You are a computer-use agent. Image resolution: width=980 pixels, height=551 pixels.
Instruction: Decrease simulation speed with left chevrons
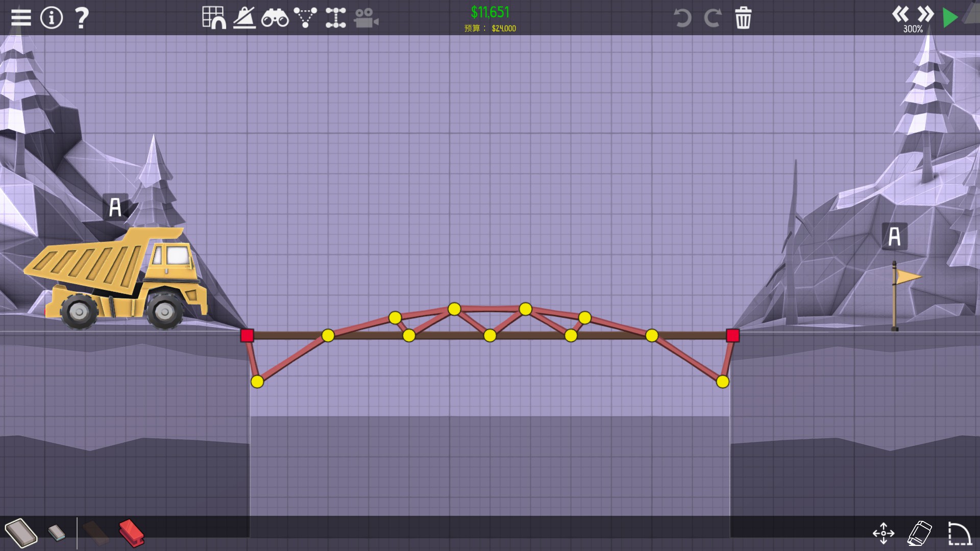[x=900, y=14]
